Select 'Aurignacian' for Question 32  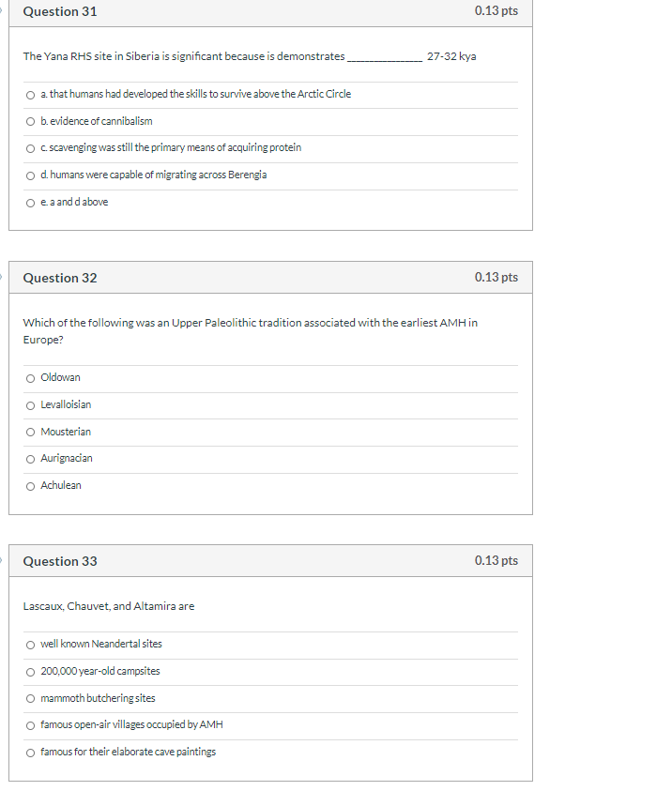coord(29,458)
